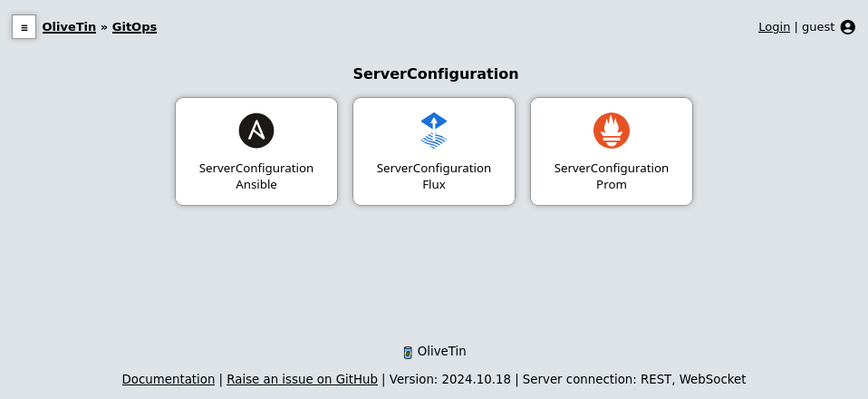Click the Server connection status text
868x399 pixels.
[x=634, y=379]
